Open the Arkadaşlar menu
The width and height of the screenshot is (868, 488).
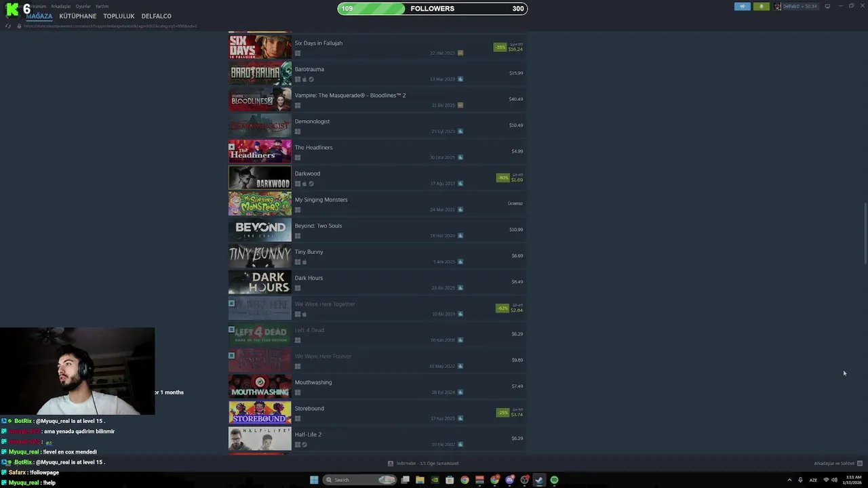[61, 6]
